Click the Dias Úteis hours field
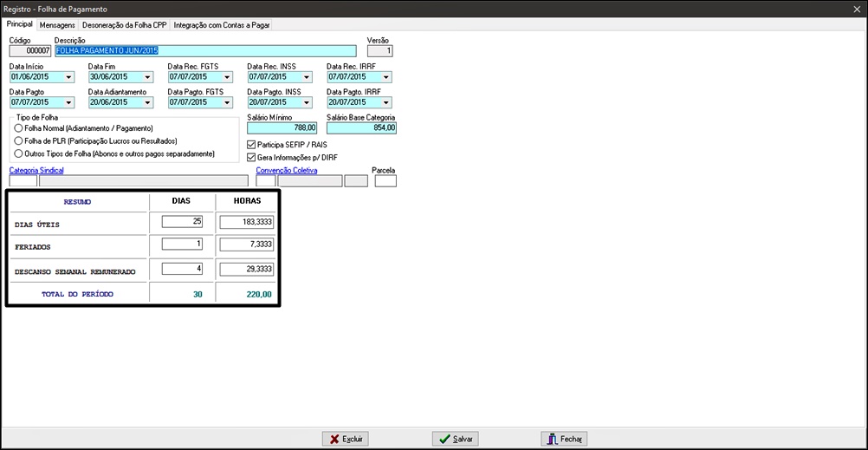 click(248, 222)
